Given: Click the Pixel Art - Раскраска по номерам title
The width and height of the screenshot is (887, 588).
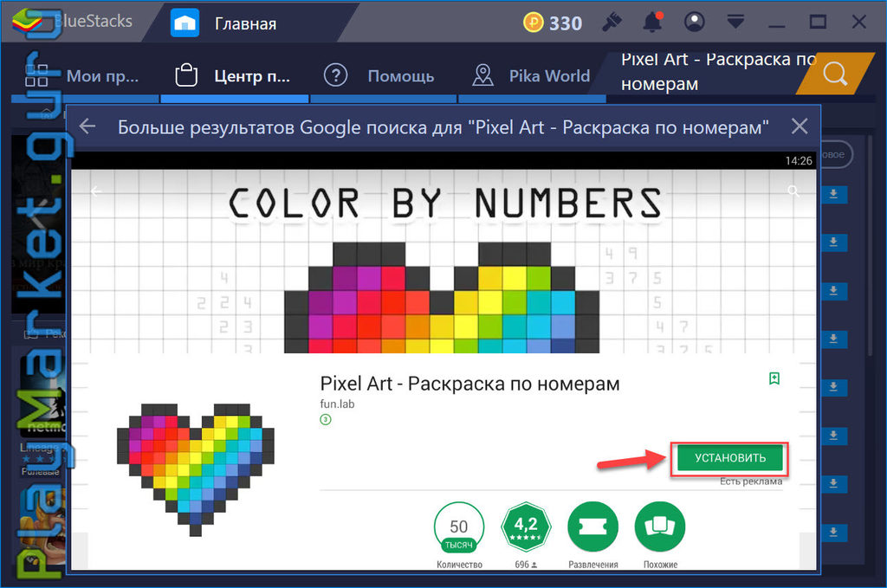Looking at the screenshot, I should tap(469, 384).
